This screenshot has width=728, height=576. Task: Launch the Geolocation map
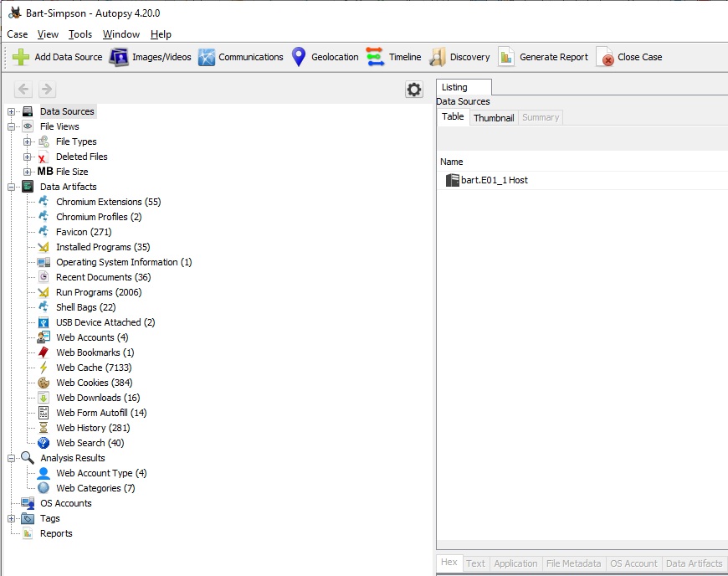(325, 57)
